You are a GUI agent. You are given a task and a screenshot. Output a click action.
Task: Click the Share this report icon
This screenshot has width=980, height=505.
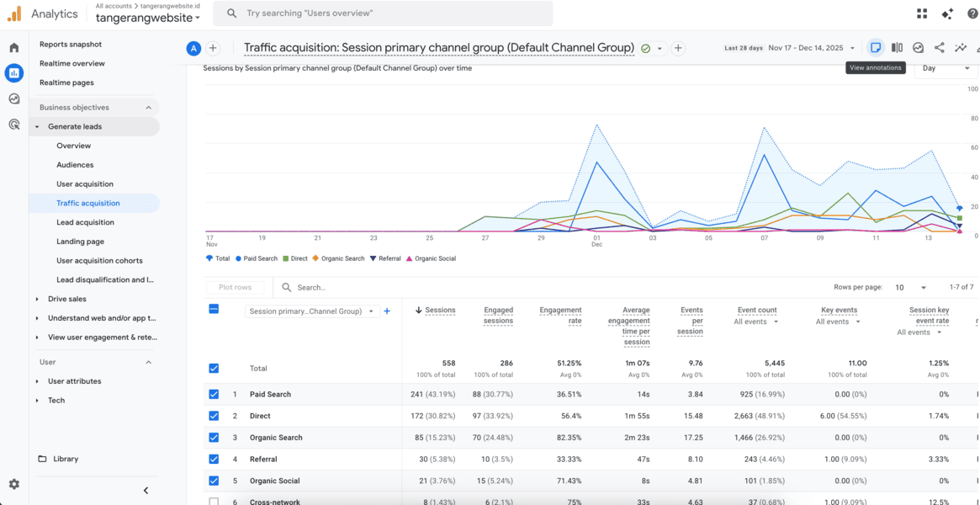pos(940,48)
